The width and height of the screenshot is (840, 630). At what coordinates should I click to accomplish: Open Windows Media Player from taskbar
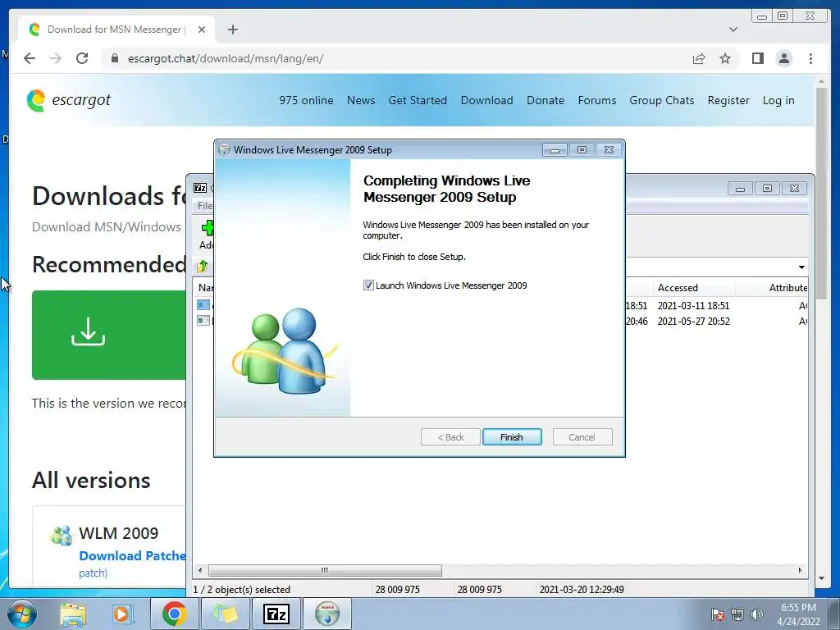(121, 614)
